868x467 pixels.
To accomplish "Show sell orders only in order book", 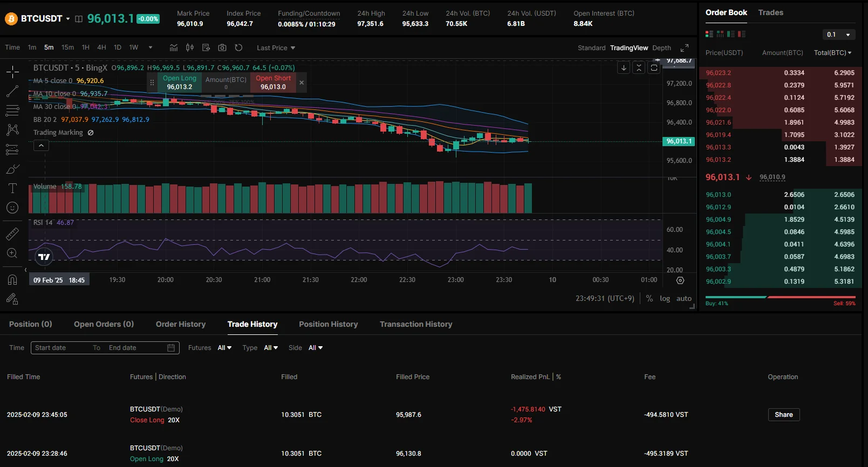I will point(742,34).
